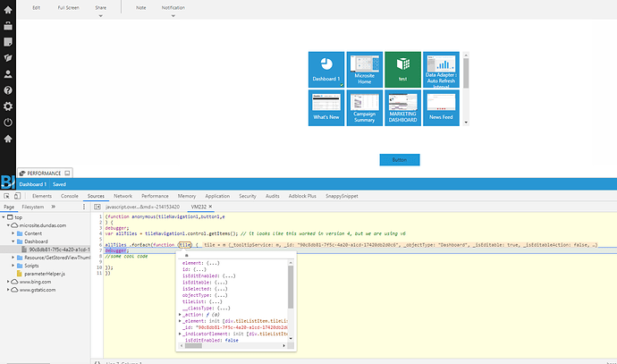Select the Filesystem navigator tab
This screenshot has height=364, width=617.
(x=33, y=207)
